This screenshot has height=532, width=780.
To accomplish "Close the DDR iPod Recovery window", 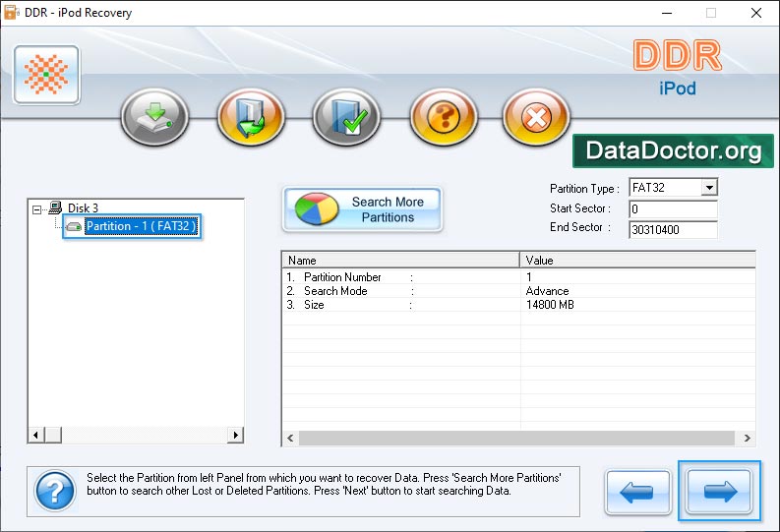I will [x=756, y=13].
